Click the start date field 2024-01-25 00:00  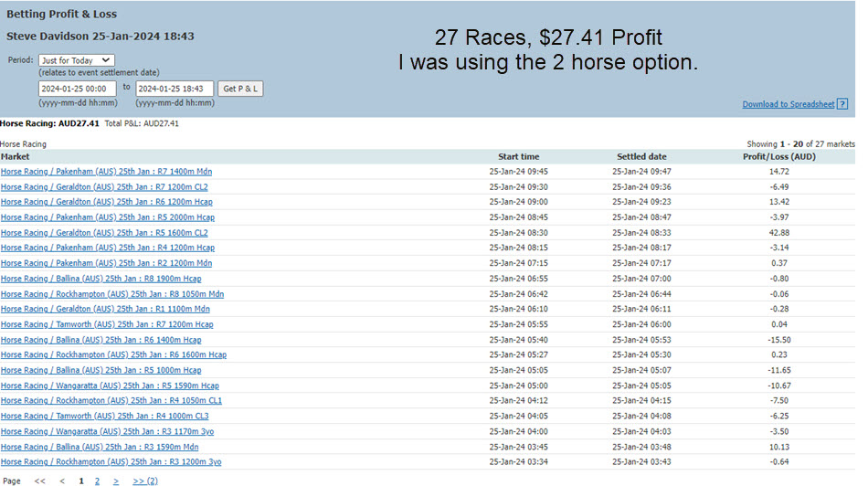pos(77,89)
